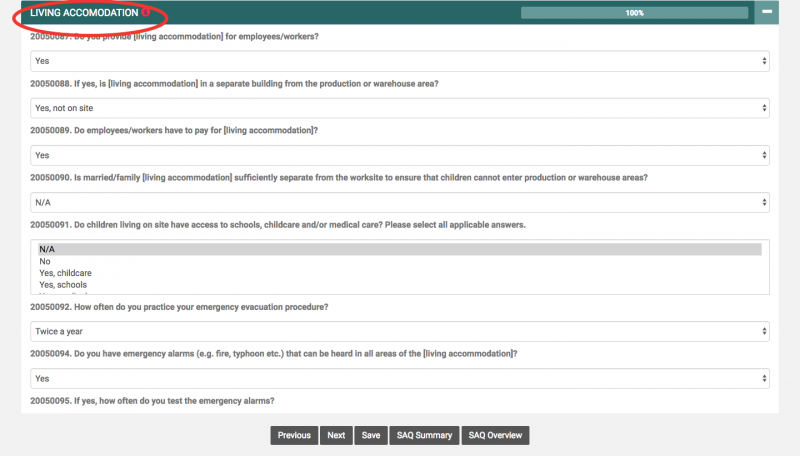800x456 pixels.
Task: Click the red info icon beside Living Accomodation
Action: [x=146, y=13]
